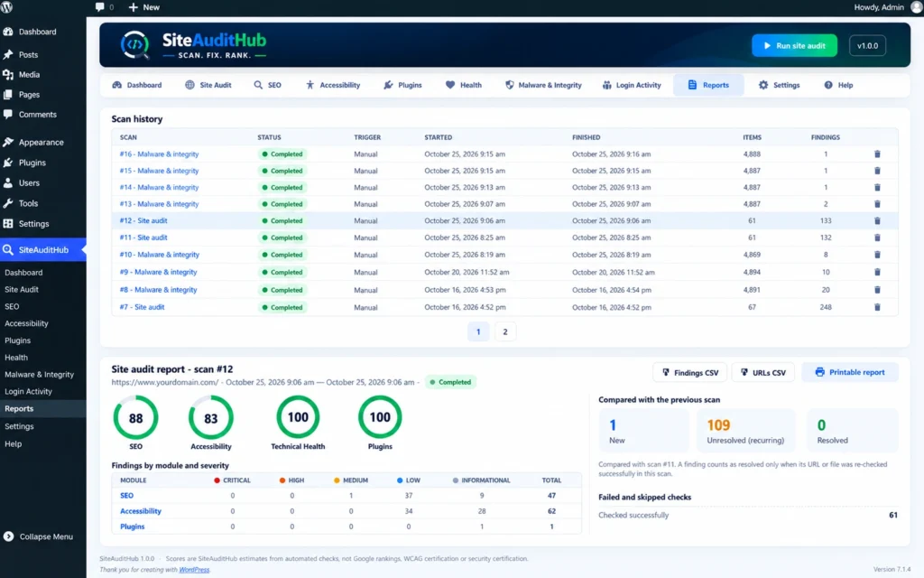The image size is (924, 578).
Task: Select the Reports tab
Action: [708, 85]
